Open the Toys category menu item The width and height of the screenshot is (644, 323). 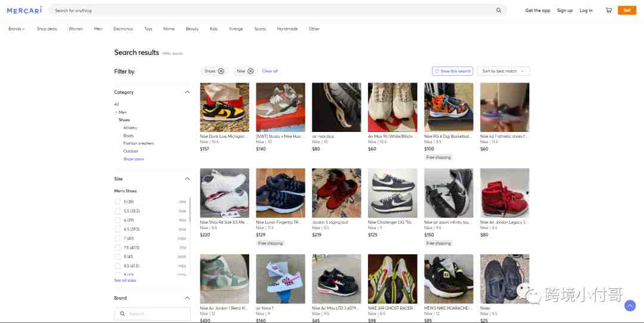point(148,29)
